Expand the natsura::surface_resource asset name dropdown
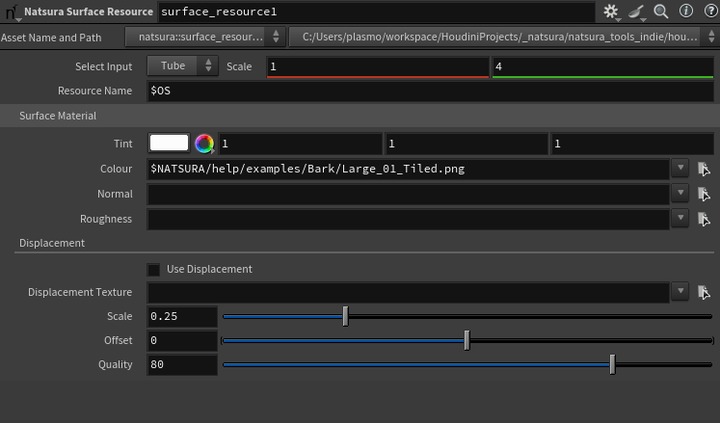720x423 pixels. [210, 37]
